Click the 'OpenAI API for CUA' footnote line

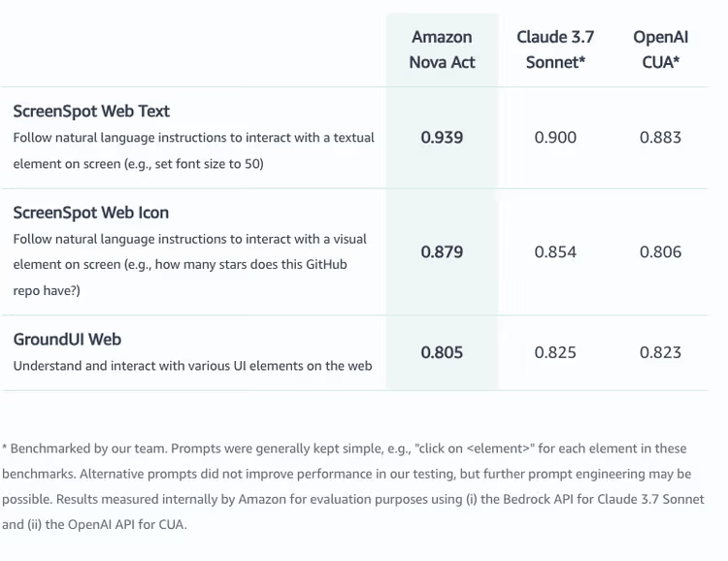[x=94, y=525]
